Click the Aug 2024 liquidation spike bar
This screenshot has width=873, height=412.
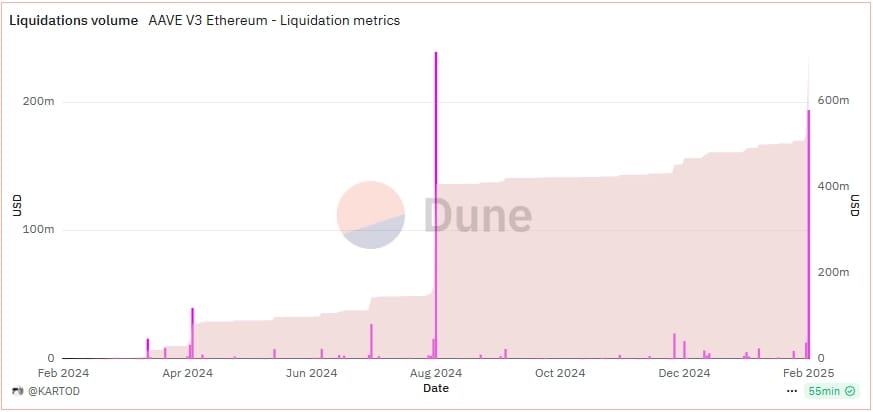436,200
